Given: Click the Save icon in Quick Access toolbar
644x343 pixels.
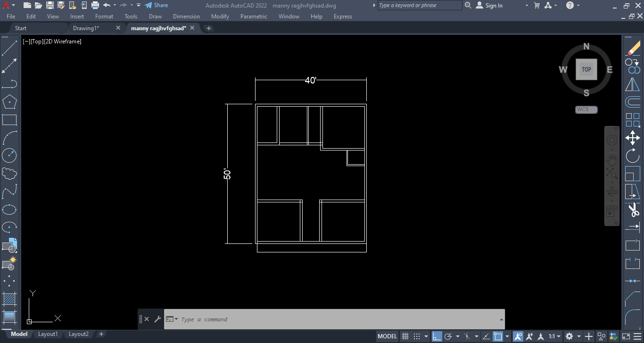Looking at the screenshot, I should [x=50, y=5].
